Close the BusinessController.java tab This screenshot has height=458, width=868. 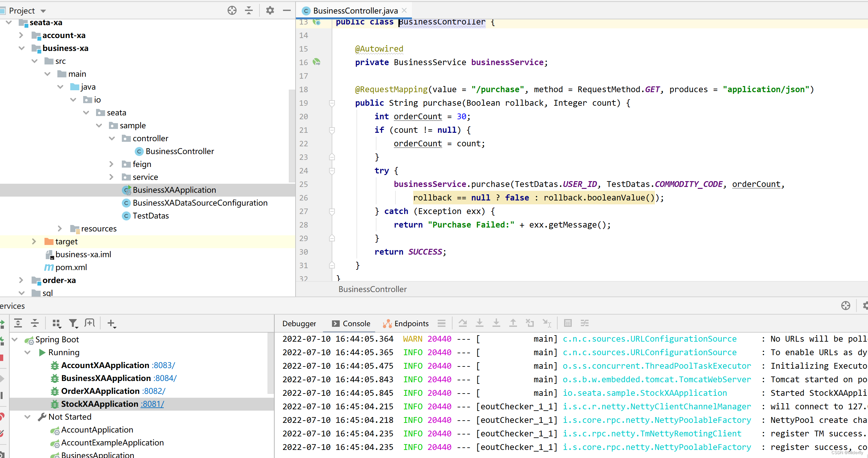405,10
